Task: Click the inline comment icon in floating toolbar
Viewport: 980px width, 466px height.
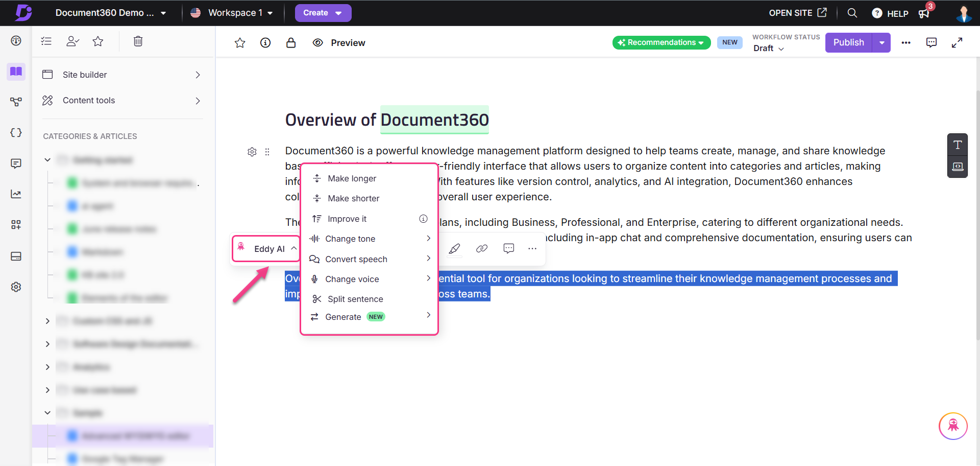Action: point(509,249)
